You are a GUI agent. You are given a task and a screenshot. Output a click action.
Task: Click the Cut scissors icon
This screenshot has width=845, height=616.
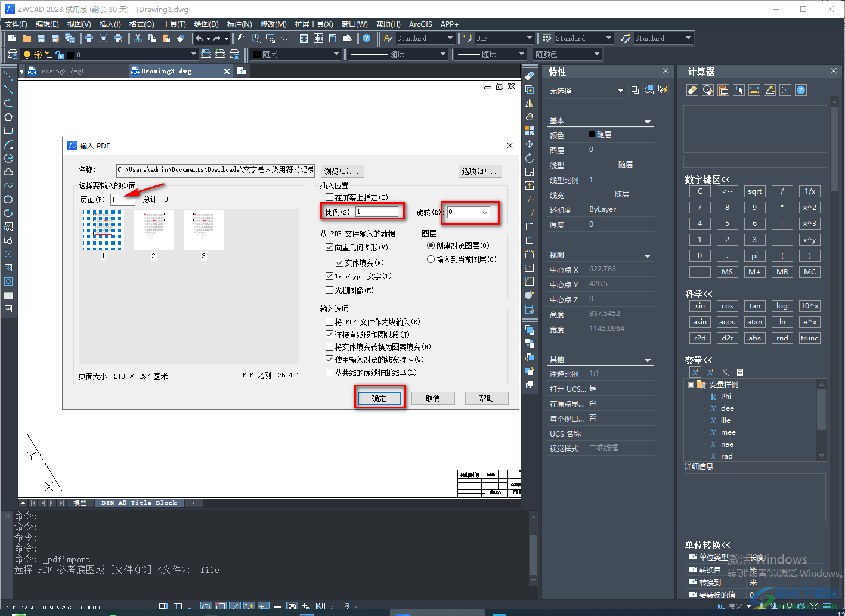click(138, 38)
